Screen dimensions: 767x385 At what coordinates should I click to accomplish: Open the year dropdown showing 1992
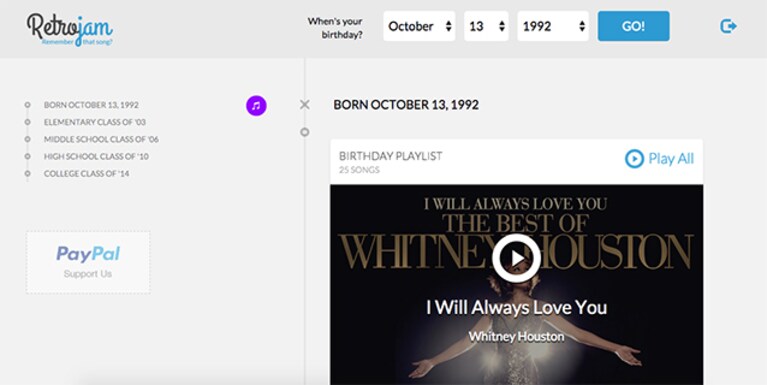[553, 26]
